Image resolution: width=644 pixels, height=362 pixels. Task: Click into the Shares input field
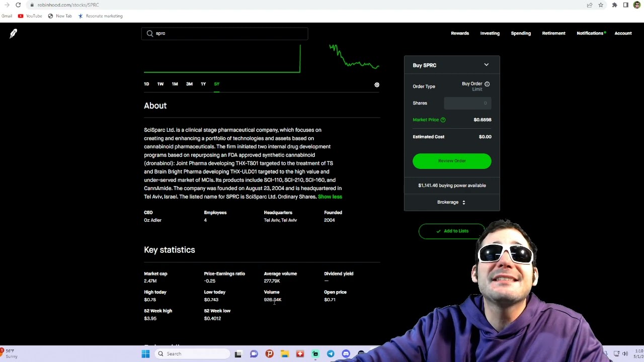(467, 103)
